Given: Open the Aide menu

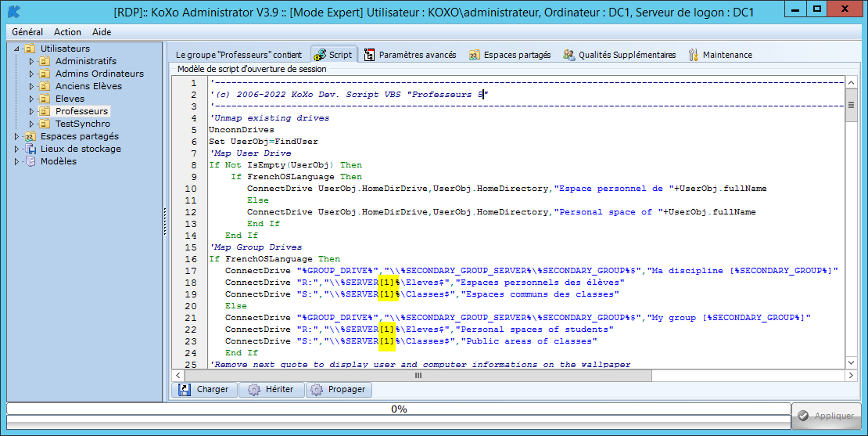Looking at the screenshot, I should coord(102,32).
